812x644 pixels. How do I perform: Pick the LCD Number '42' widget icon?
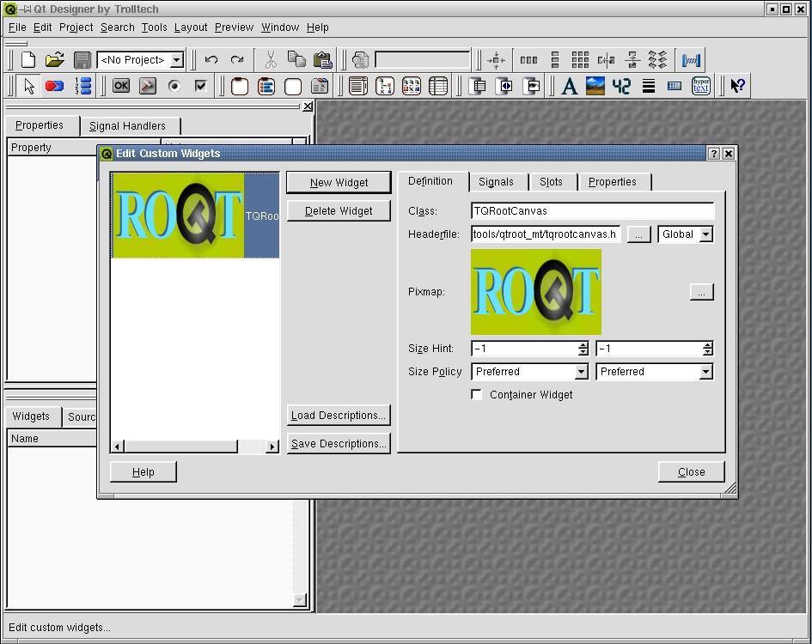point(621,86)
